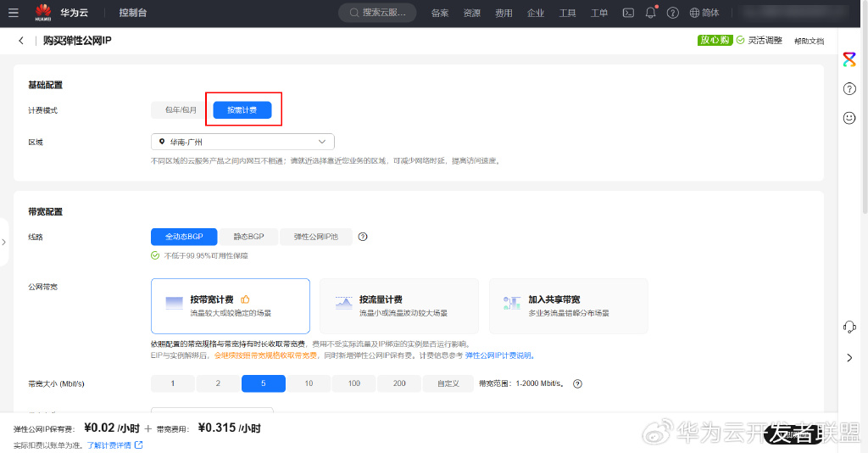
Task: Open the smiley feedback icon
Action: [x=849, y=117]
